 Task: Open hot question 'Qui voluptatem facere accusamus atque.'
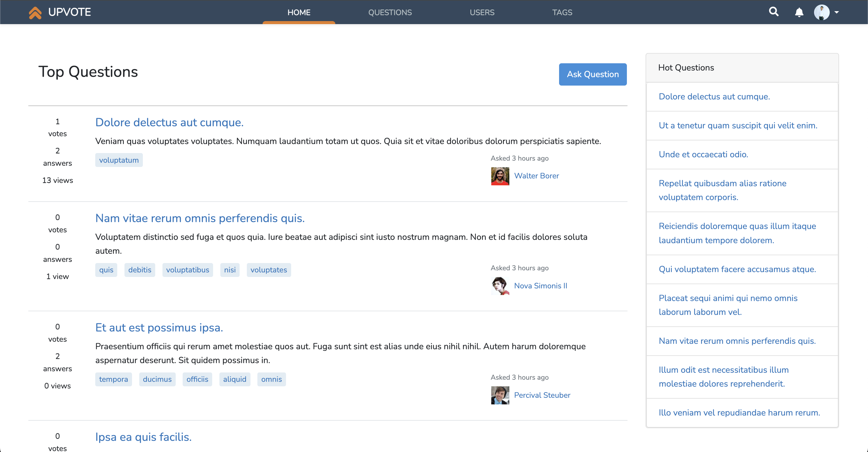[x=737, y=269]
